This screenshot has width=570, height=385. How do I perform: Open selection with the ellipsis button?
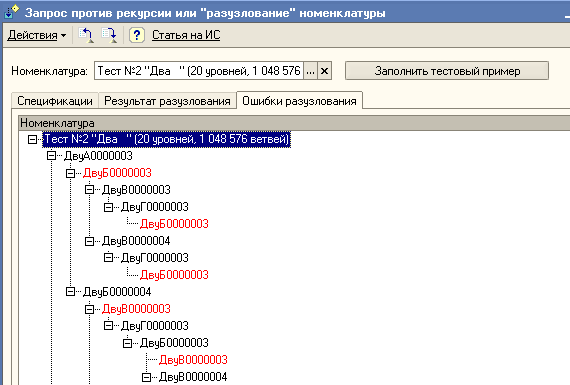(x=310, y=71)
